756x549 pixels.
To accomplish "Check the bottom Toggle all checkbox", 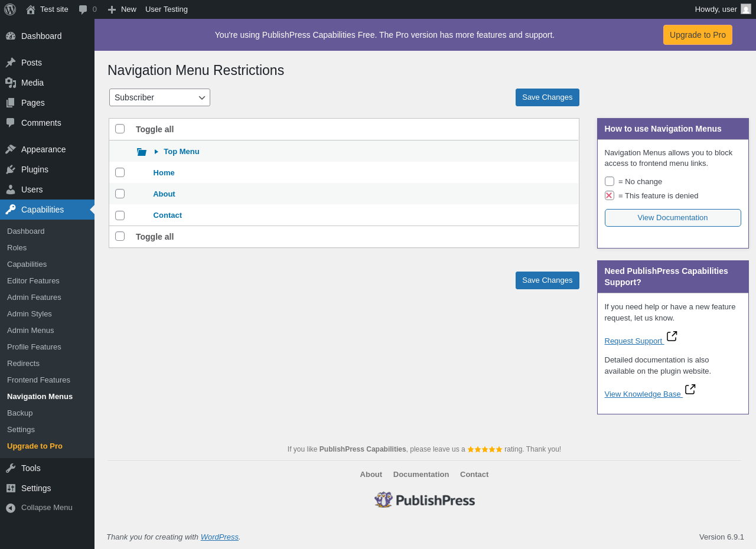I will click(120, 236).
